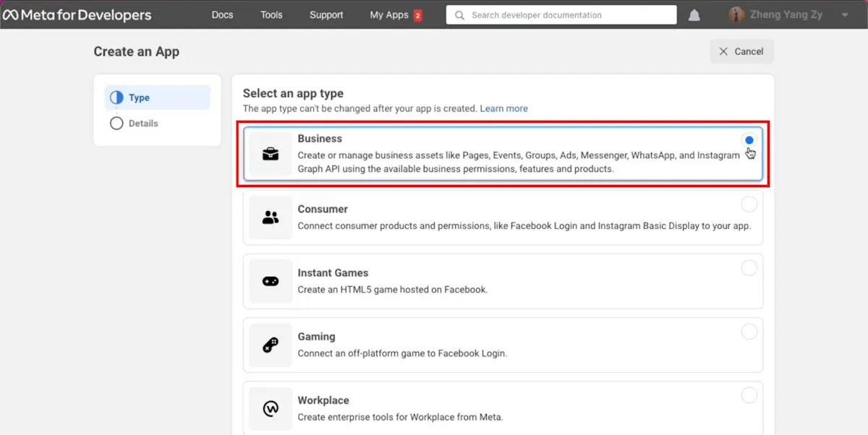Select the Instant Games radio button

749,267
